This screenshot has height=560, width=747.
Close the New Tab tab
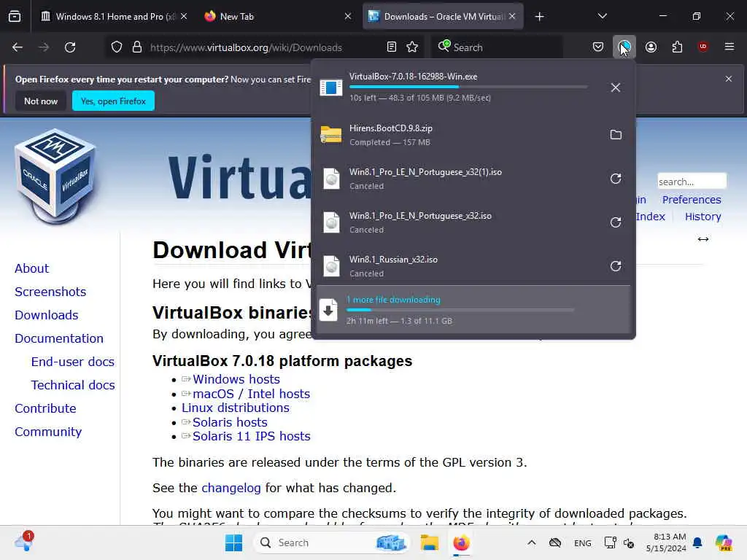[348, 16]
